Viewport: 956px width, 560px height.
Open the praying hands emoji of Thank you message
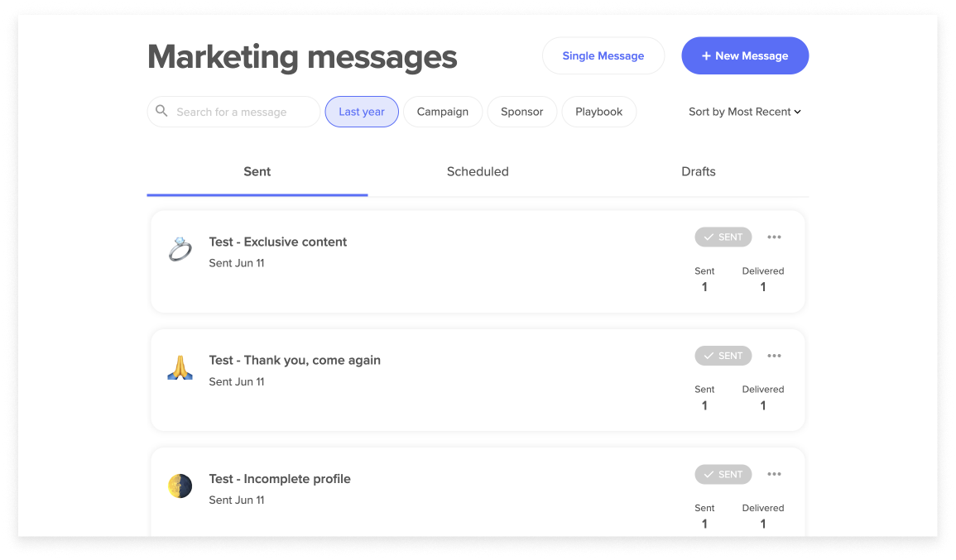tap(180, 367)
